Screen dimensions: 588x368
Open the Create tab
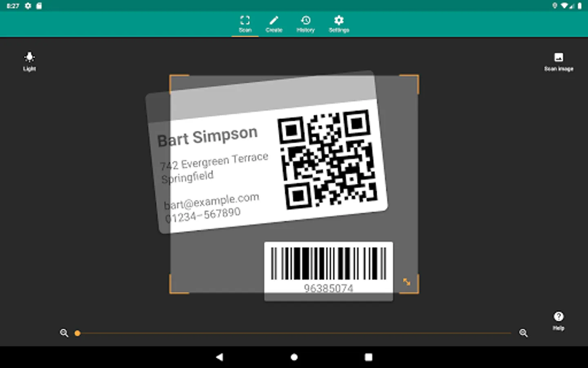pos(274,24)
